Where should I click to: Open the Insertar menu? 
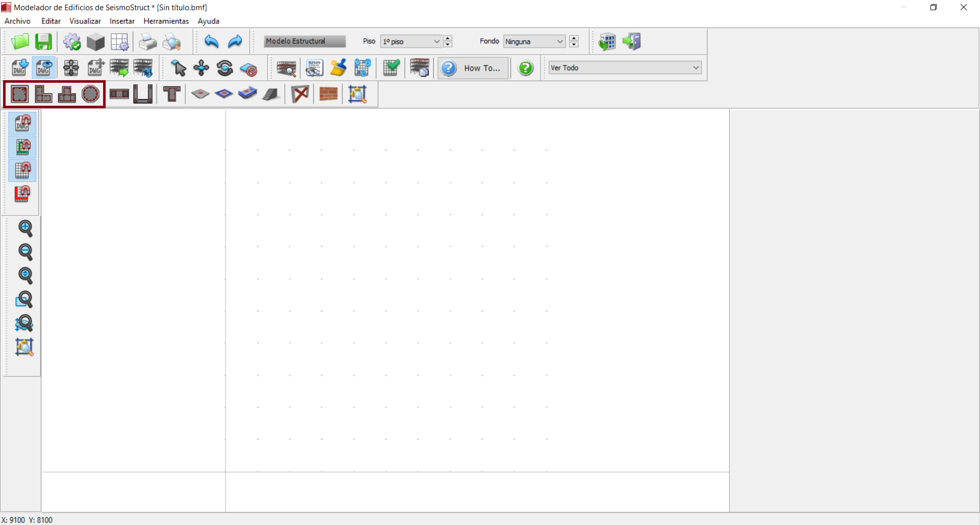point(122,21)
